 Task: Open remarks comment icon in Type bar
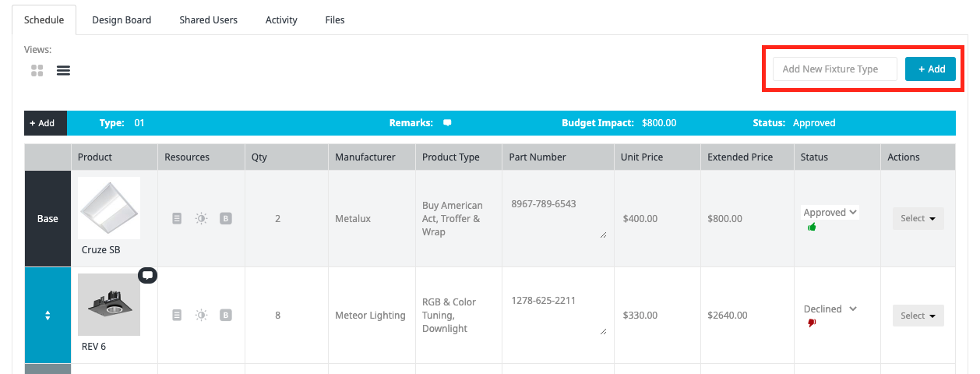pyautogui.click(x=447, y=123)
